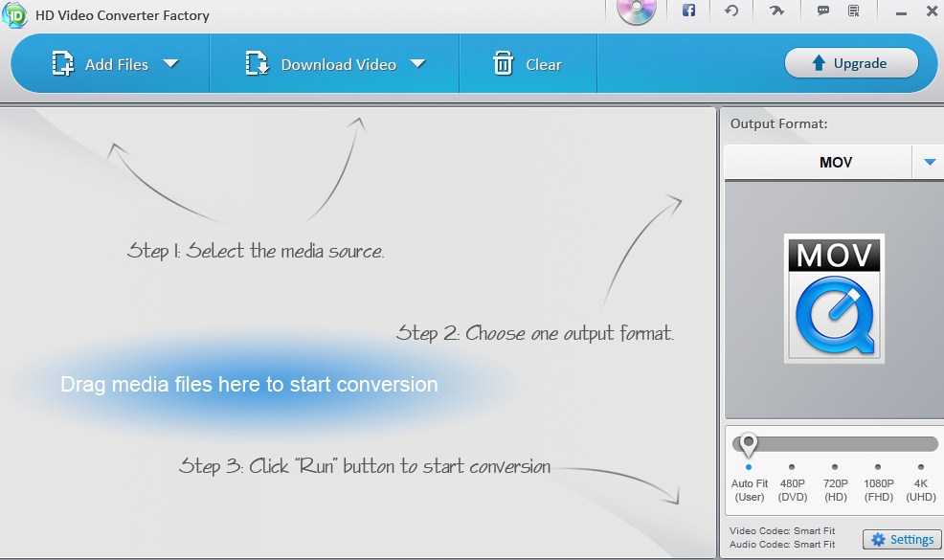Click the Add Files button
The width and height of the screenshot is (944, 560).
tap(100, 64)
